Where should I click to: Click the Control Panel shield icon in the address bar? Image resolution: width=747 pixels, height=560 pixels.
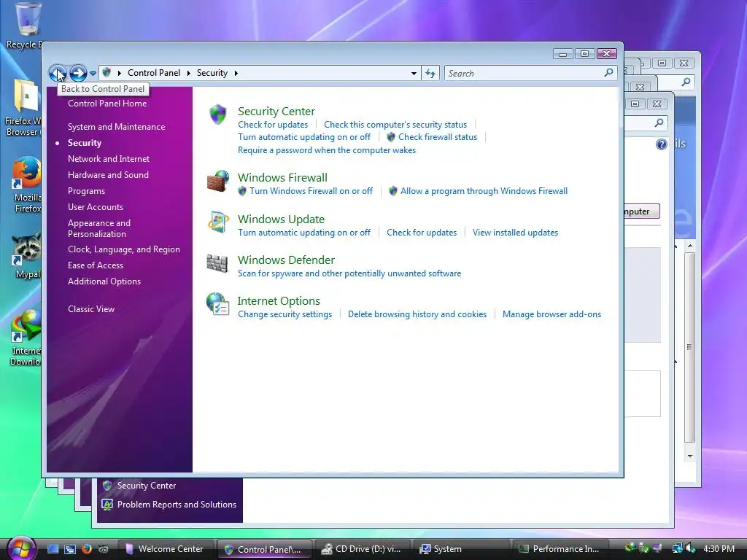pyautogui.click(x=107, y=72)
